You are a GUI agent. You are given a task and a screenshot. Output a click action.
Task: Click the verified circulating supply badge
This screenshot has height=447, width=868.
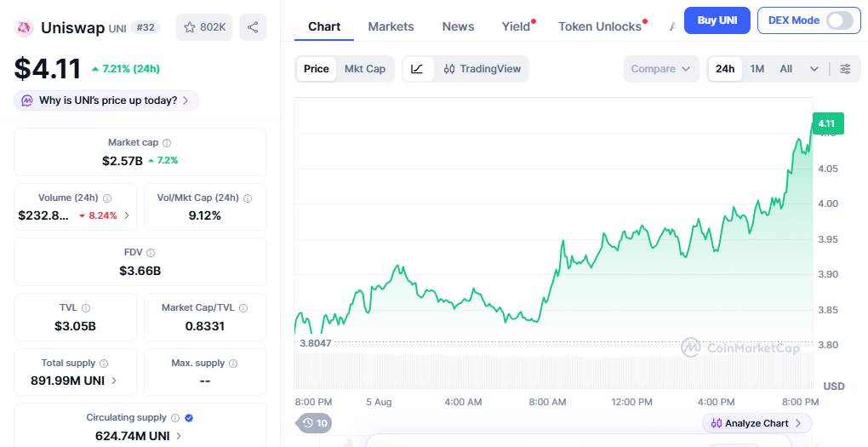(x=189, y=418)
